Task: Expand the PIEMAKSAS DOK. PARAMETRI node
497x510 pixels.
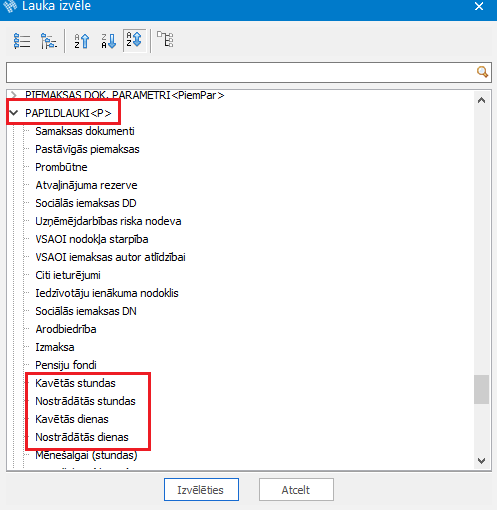Action: click(x=13, y=95)
